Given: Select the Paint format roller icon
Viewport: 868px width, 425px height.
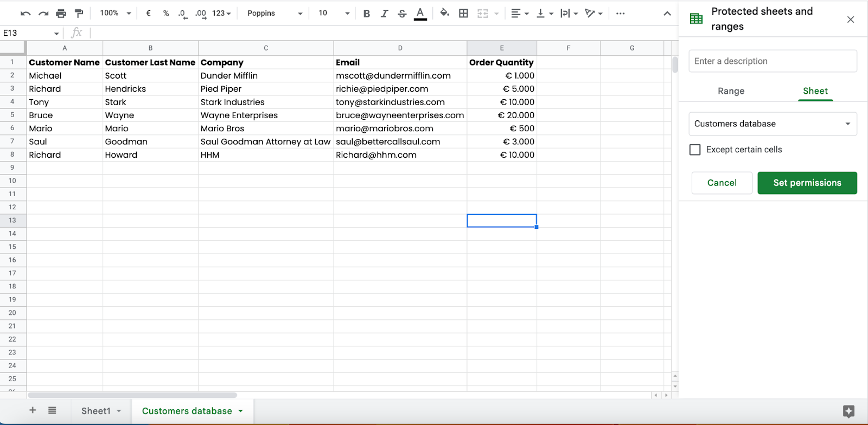Looking at the screenshot, I should click(79, 14).
